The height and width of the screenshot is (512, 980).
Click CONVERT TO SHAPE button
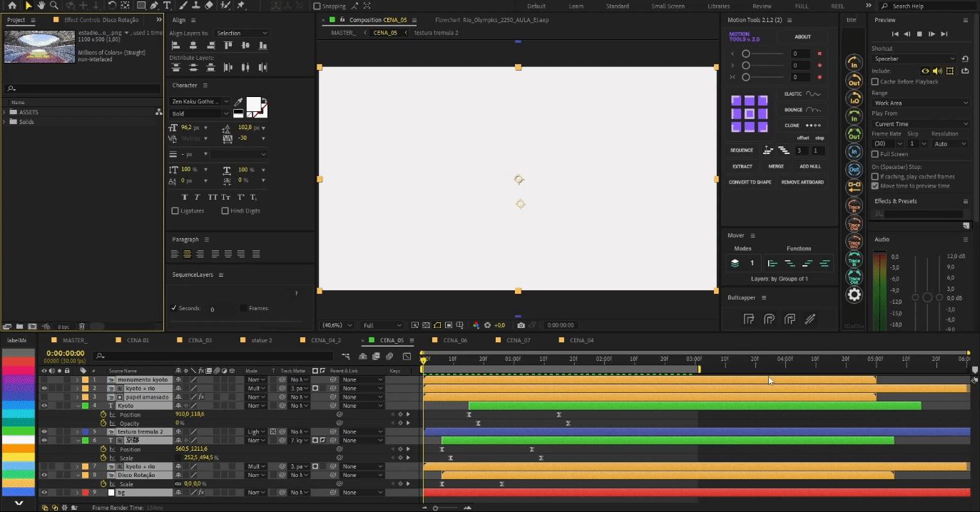(x=750, y=183)
